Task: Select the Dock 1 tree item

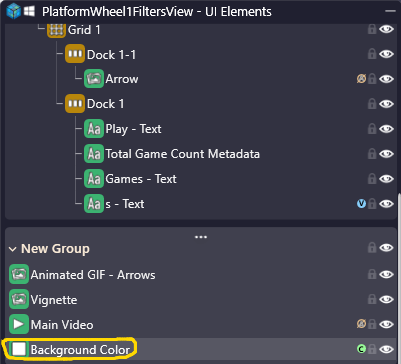Action: click(105, 104)
